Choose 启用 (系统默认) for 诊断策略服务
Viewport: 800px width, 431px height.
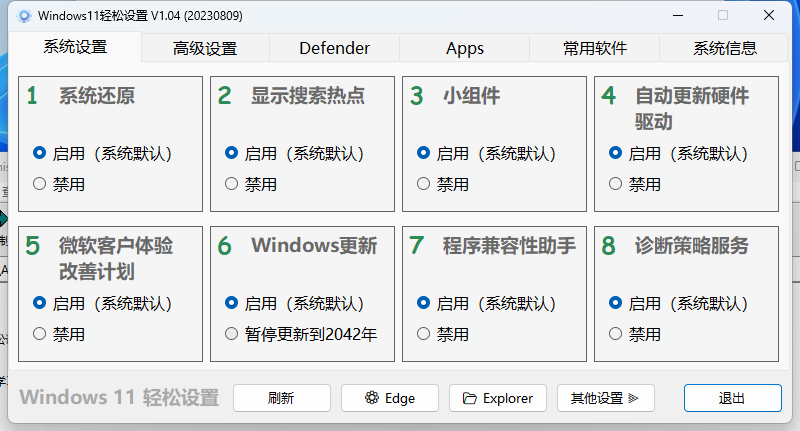tap(616, 303)
